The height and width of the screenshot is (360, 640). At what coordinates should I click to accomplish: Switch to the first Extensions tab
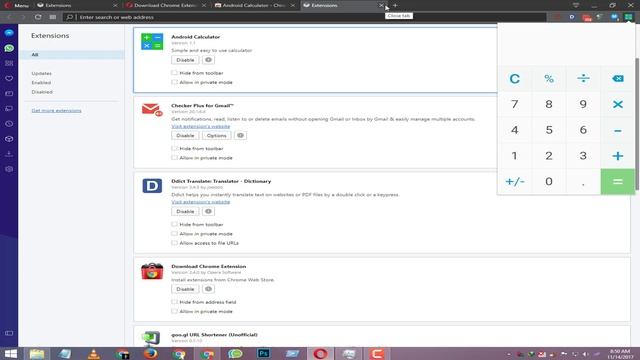point(76,5)
